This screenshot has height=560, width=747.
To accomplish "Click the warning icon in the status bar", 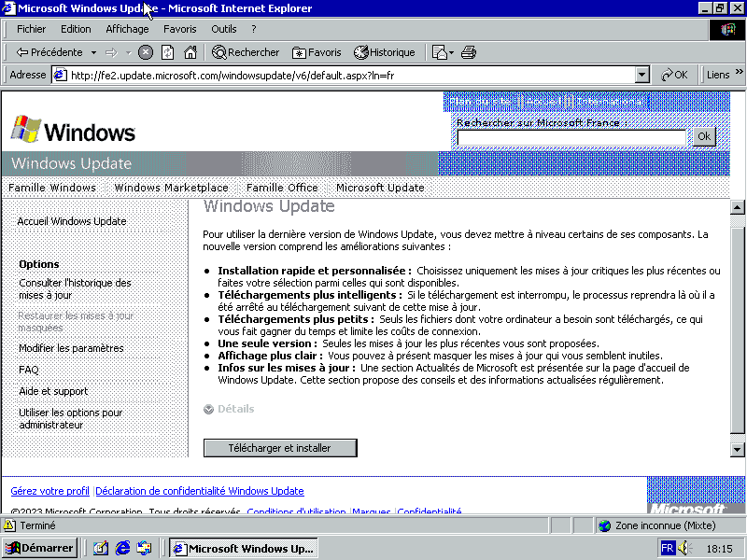I will (9, 525).
